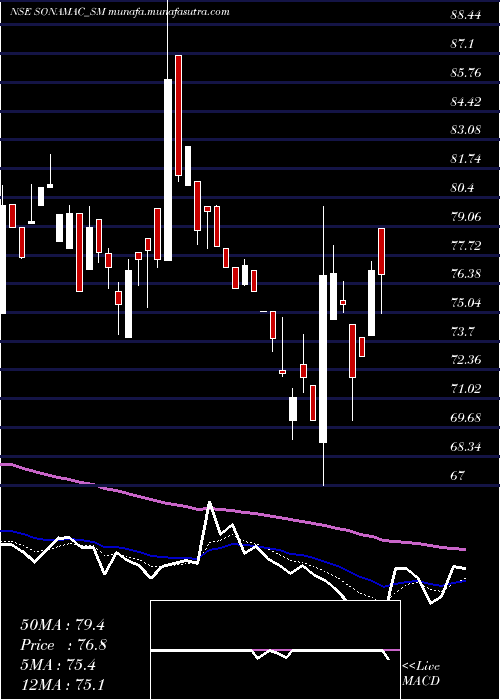This screenshot has width=500, height=700.
Task: Click inside the Live MACD inset panel
Action: 275,650
